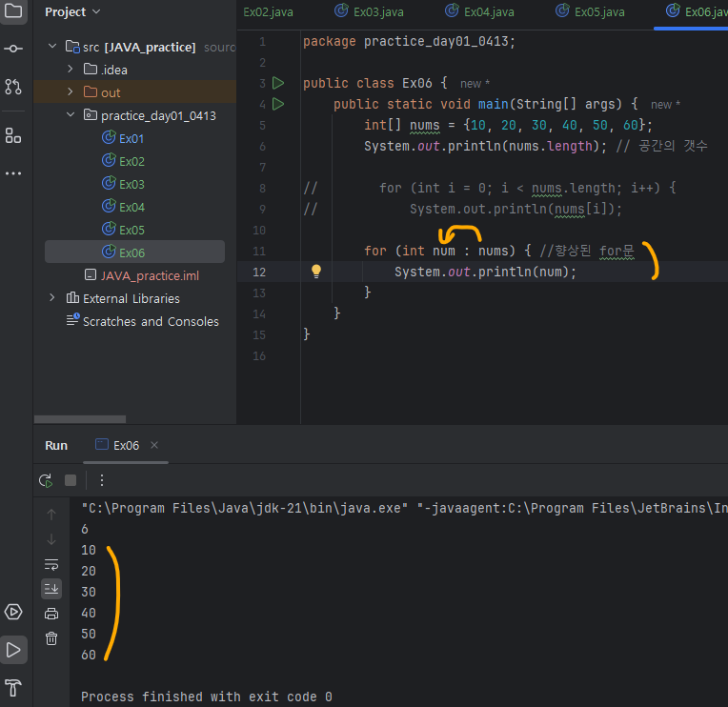Viewport: 728px width, 707px height.
Task: Place cursor on line number 12
Action: pyautogui.click(x=259, y=272)
